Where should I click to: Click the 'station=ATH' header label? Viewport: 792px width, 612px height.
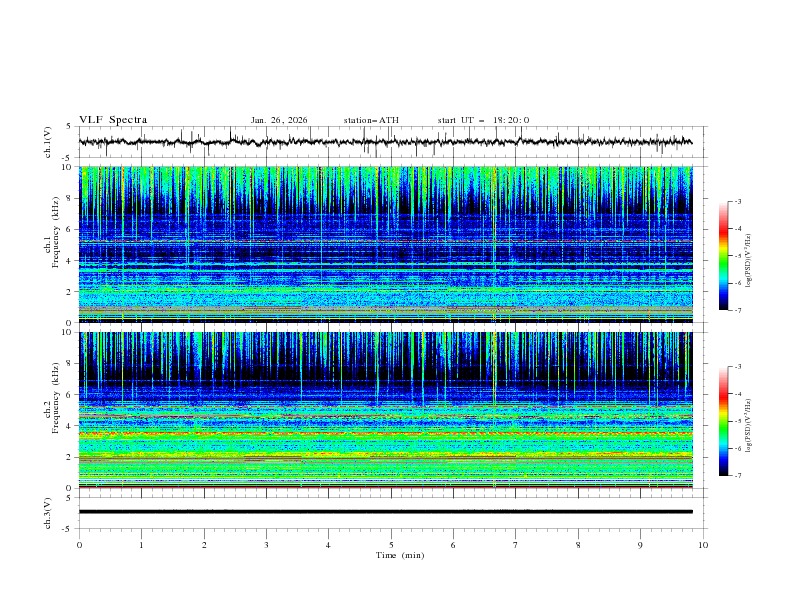click(371, 120)
